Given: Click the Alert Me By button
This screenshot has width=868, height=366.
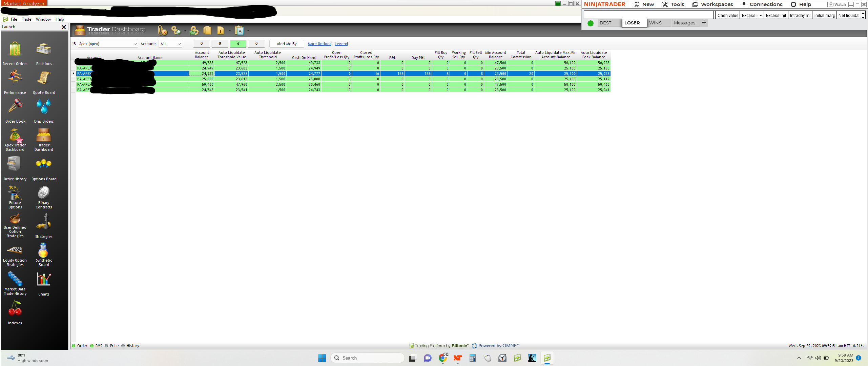Looking at the screenshot, I should click(x=287, y=44).
